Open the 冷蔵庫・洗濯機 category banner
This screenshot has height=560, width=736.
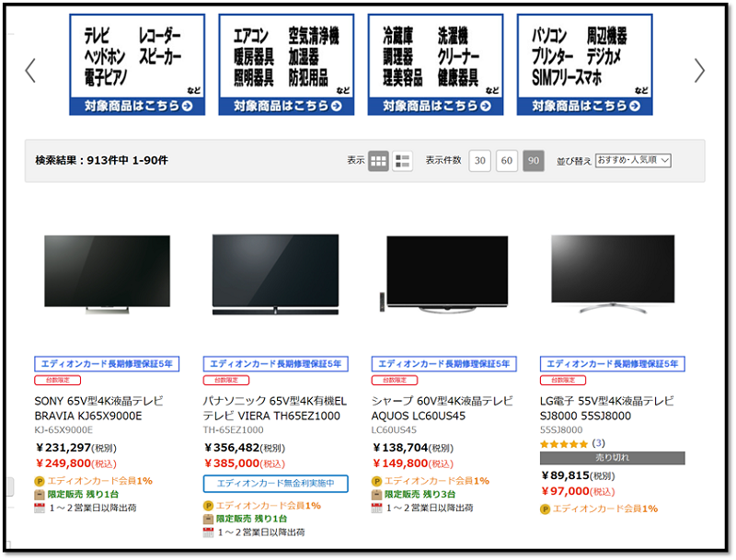click(x=435, y=64)
